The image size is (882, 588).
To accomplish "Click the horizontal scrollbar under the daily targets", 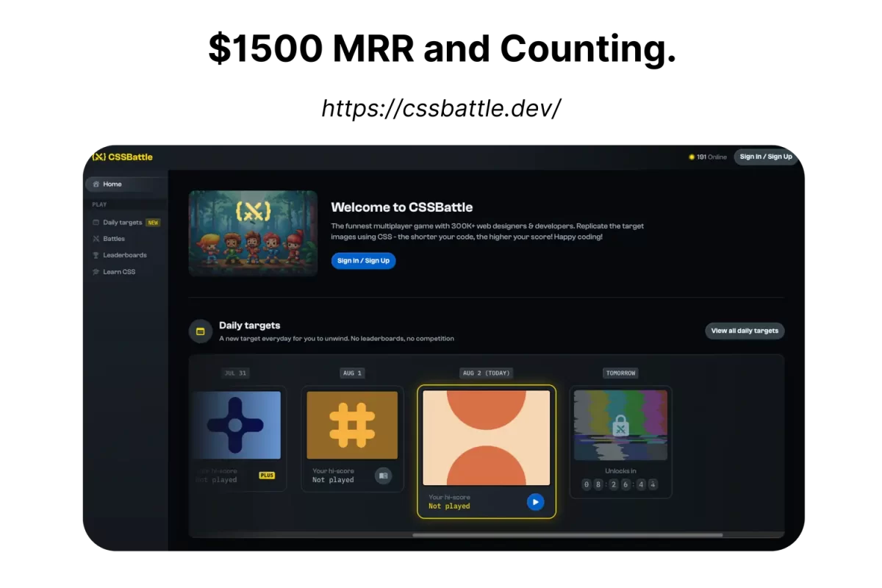I will 566,535.
